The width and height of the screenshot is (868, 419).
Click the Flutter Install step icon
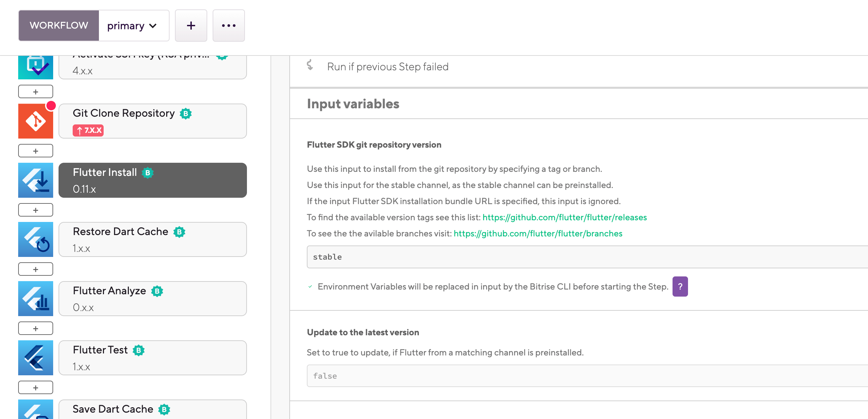35,180
